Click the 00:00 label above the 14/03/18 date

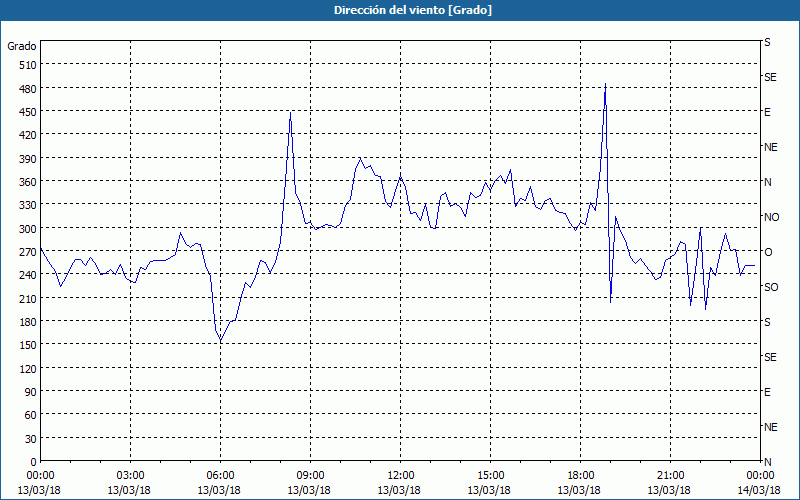[760, 476]
